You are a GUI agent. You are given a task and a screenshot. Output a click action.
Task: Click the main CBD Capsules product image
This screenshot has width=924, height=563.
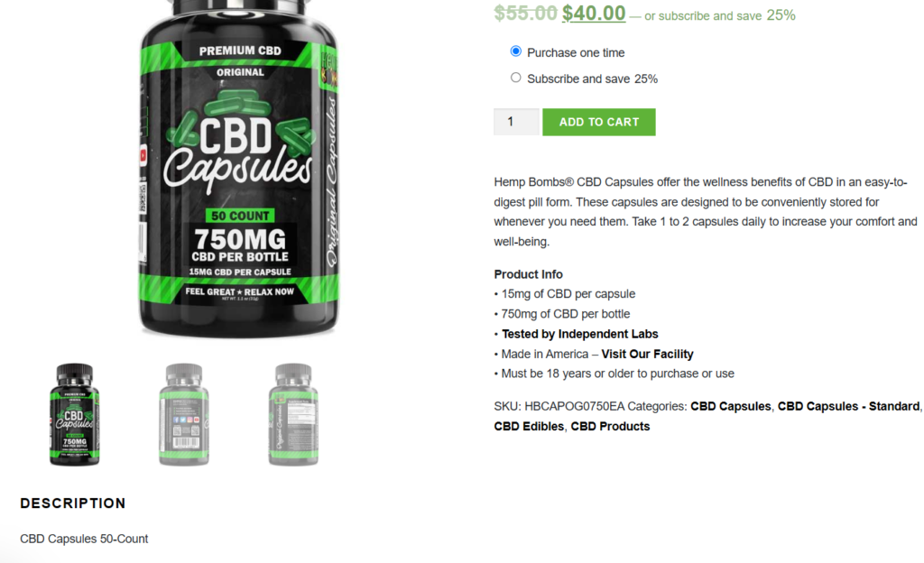pos(238,170)
